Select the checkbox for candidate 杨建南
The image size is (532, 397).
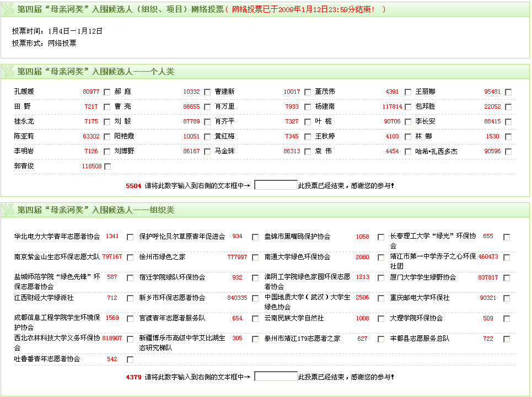coord(408,107)
